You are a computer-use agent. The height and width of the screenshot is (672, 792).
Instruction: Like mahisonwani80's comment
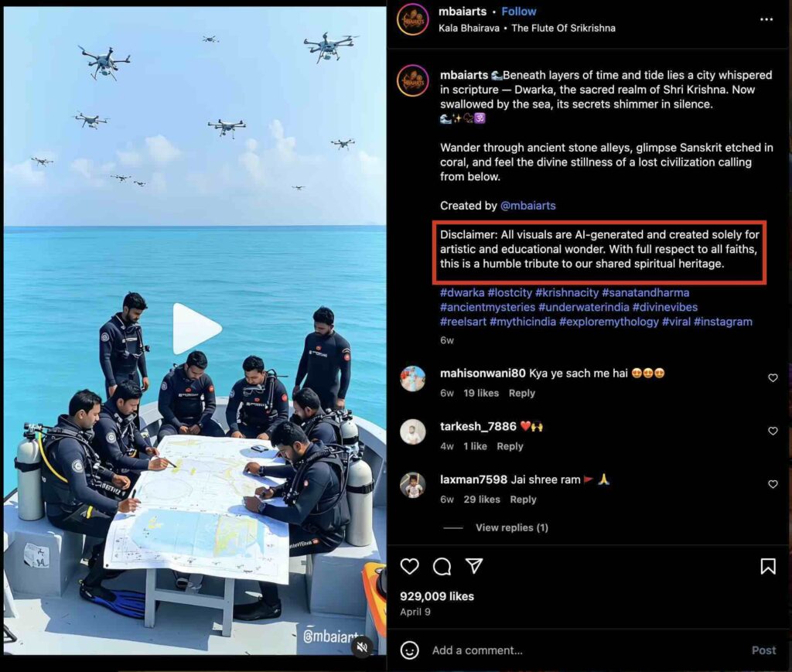click(x=773, y=377)
